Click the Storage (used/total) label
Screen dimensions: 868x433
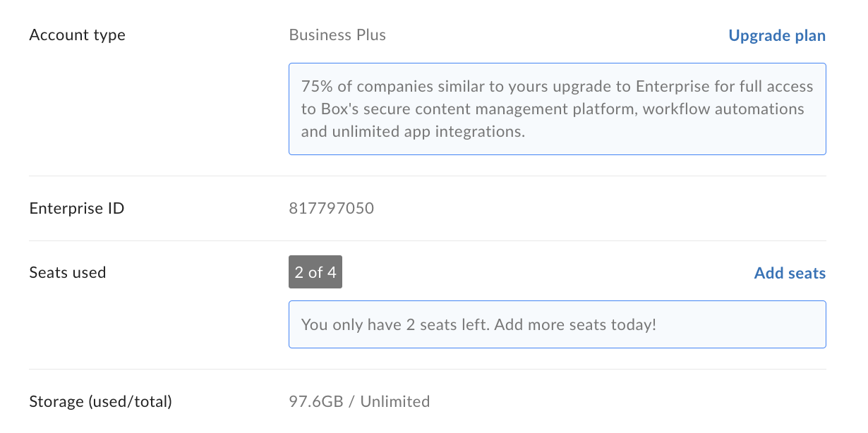pyautogui.click(x=100, y=401)
